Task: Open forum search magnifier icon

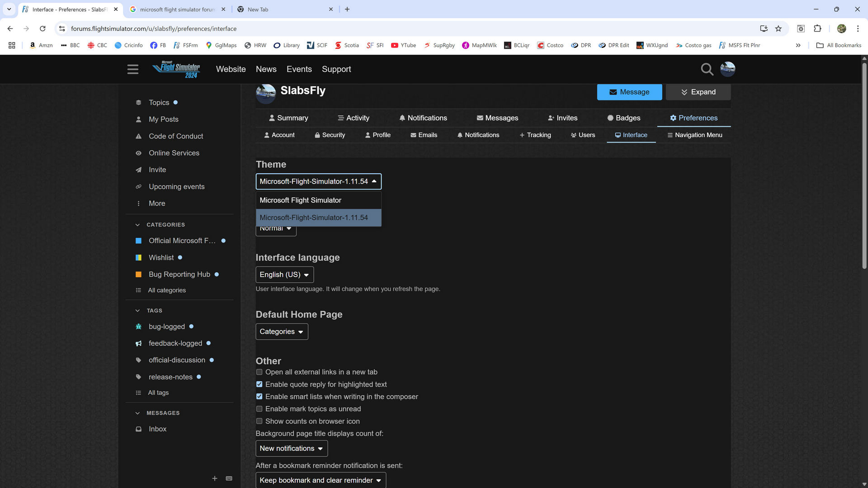Action: click(707, 69)
